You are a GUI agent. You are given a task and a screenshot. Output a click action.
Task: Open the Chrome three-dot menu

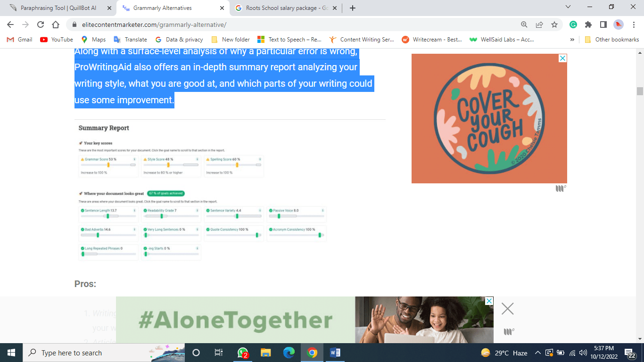click(633, 25)
